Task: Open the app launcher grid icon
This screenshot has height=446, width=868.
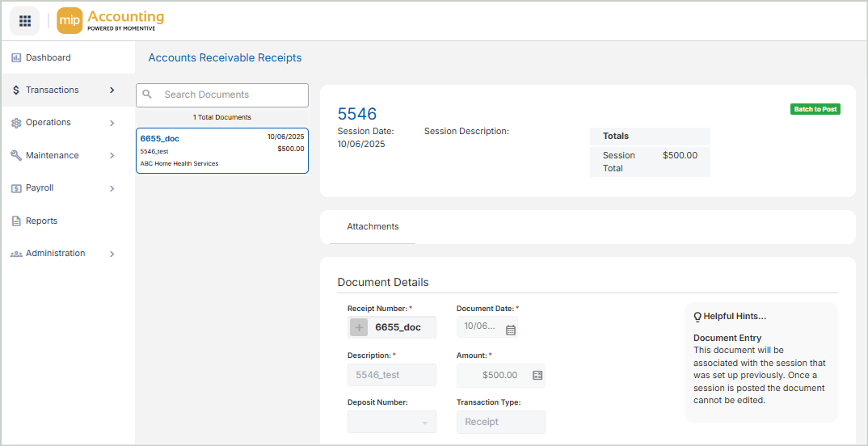Action: point(25,21)
